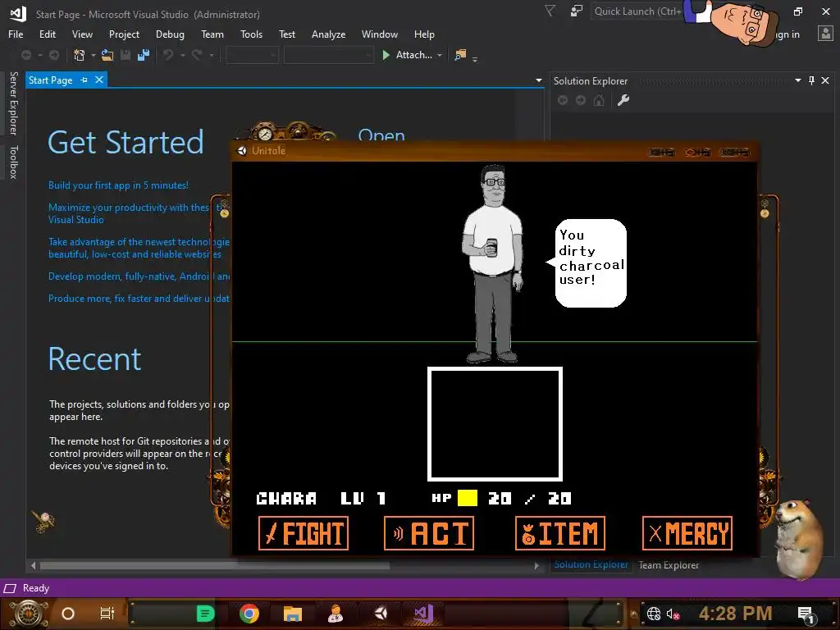Click the account avatar icon top right
This screenshot has height=630, width=840.
pos(825,34)
